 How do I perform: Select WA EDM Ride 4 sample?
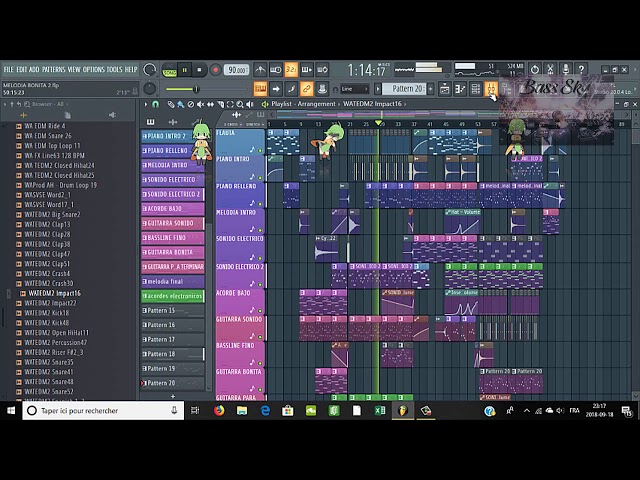pyautogui.click(x=44, y=126)
